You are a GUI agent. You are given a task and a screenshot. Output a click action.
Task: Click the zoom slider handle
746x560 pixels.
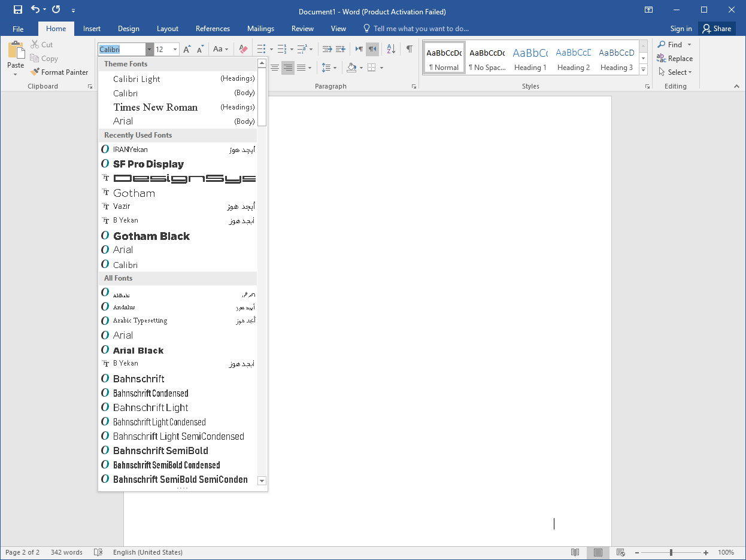pyautogui.click(x=671, y=552)
